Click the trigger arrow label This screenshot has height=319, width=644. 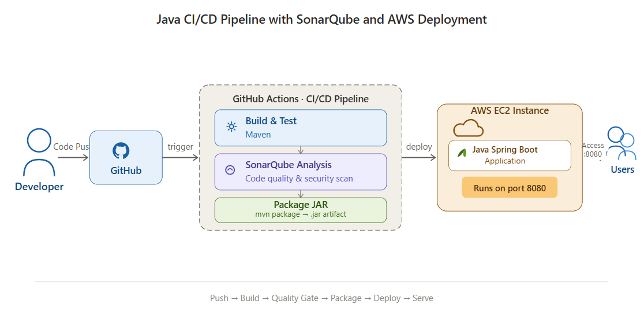(x=180, y=147)
